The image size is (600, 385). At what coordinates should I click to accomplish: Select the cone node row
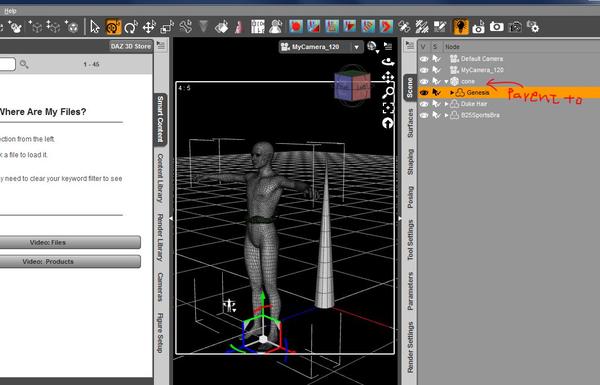click(x=508, y=82)
